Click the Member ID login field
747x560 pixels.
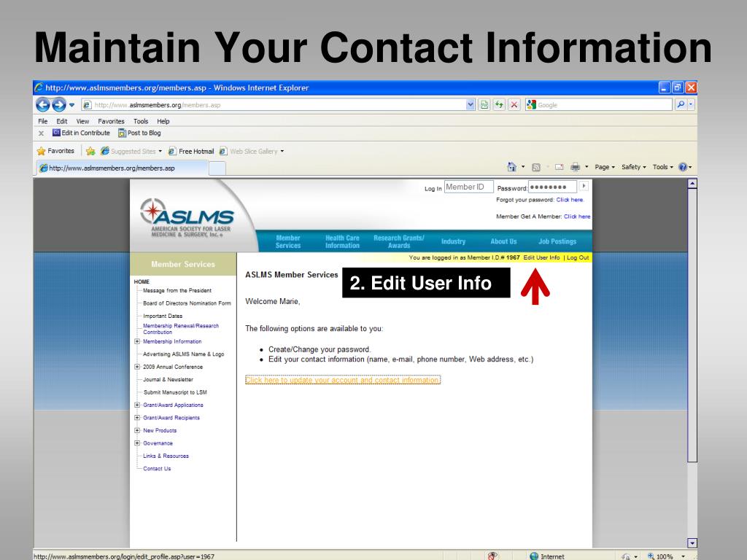pyautogui.click(x=469, y=187)
